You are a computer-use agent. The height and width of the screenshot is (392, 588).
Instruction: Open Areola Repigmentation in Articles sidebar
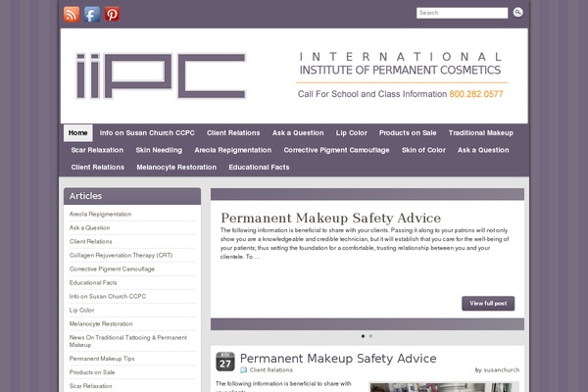100,215
